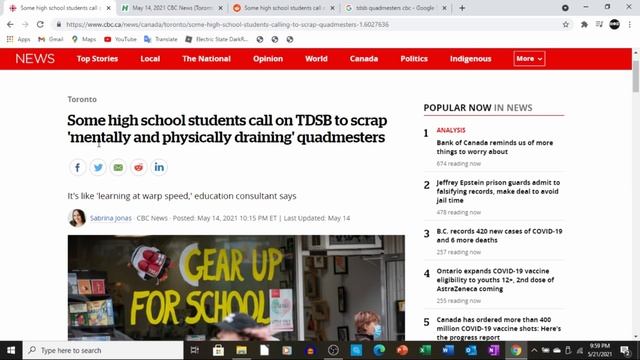Click Sabrina Jonas author photo

point(77,218)
